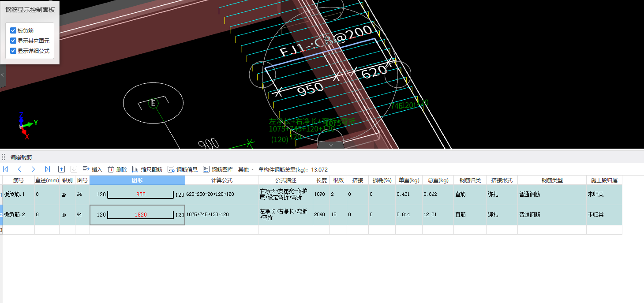The width and height of the screenshot is (644, 303).
Task: Click 筋号 column header
Action: point(19,180)
